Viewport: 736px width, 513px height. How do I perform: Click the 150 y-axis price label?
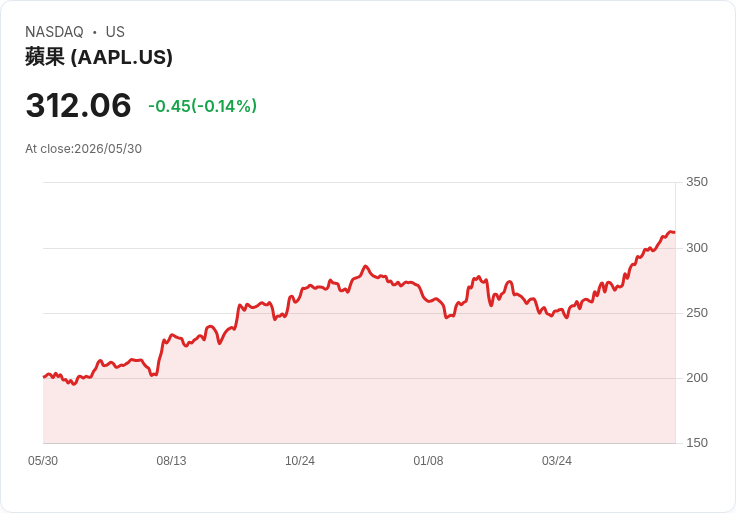(x=697, y=443)
